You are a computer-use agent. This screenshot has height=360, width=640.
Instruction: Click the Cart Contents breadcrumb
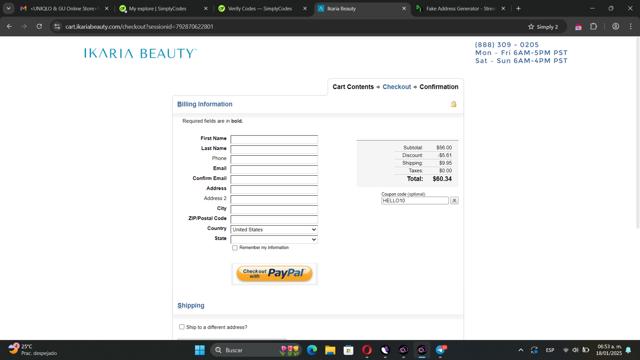coord(353,87)
